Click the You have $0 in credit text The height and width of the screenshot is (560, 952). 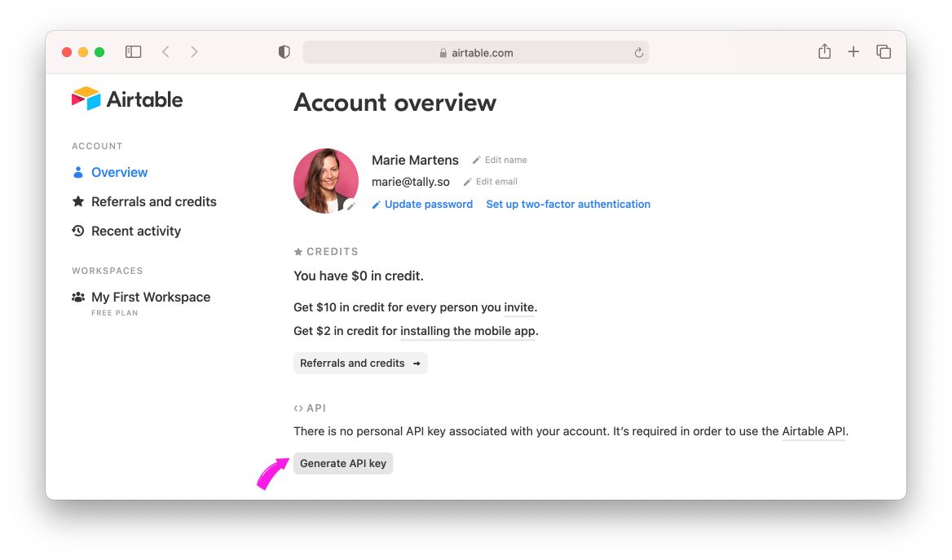point(358,276)
